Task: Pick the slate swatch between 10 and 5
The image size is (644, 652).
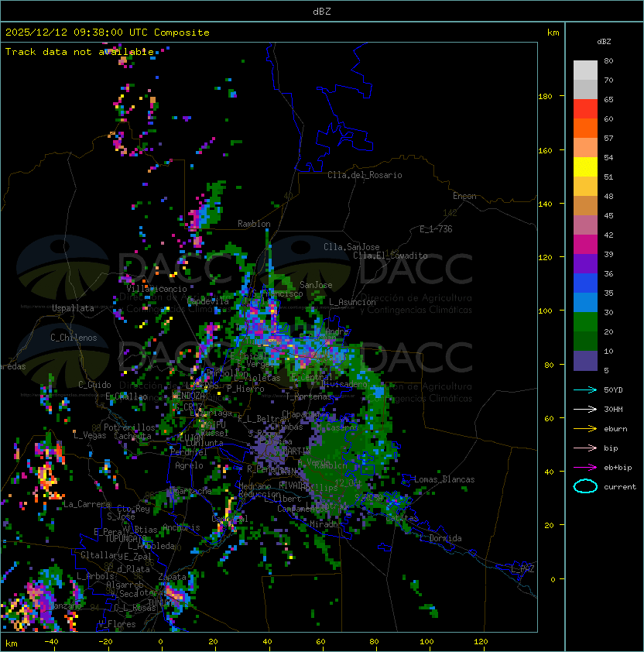Action: click(585, 361)
